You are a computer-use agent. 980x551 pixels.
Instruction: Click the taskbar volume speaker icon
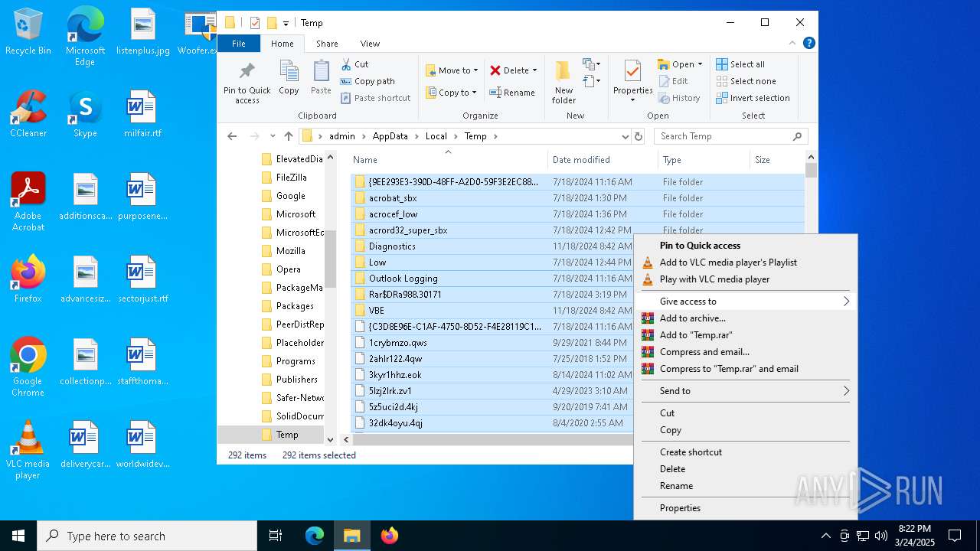pyautogui.click(x=881, y=536)
